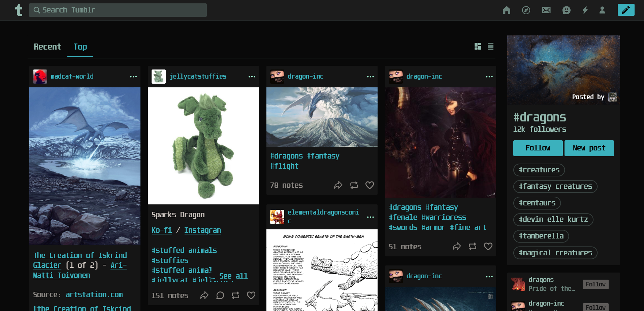Click See all tags link
644x311 pixels.
pos(233,276)
